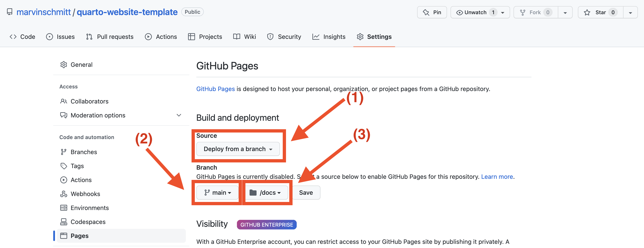Open the marvinschmitt user profile link
Image resolution: width=644 pixels, height=248 pixels.
(43, 12)
